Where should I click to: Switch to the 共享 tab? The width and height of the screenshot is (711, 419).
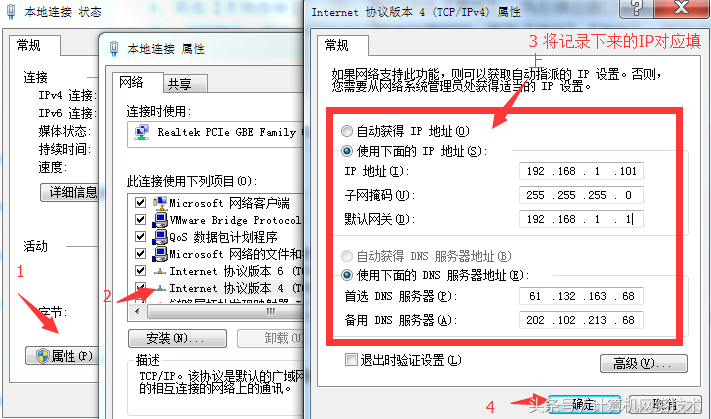click(x=180, y=84)
